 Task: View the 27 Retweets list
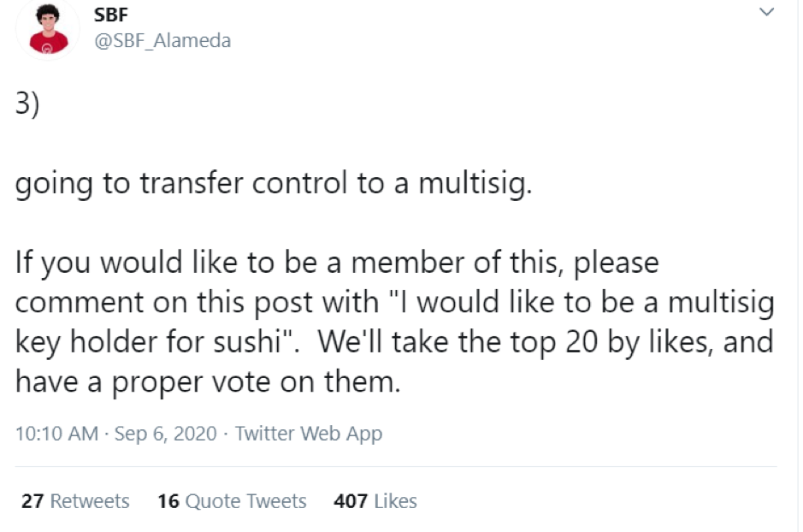[x=75, y=500]
